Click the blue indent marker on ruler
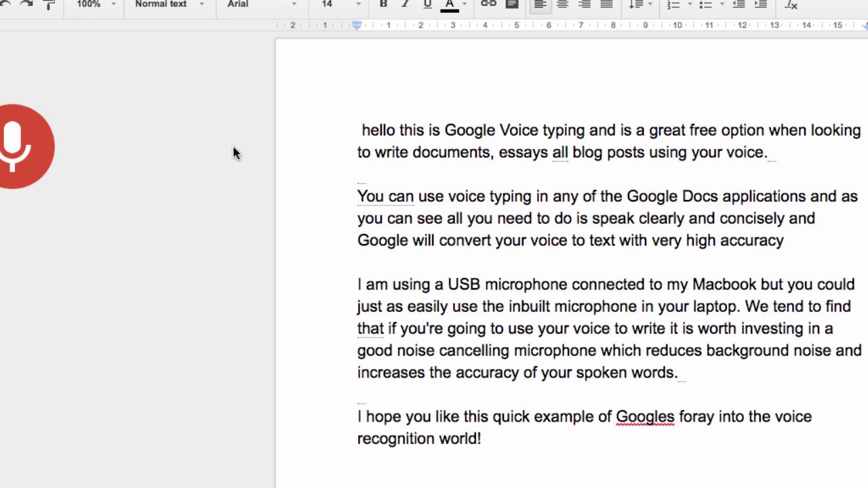 [357, 26]
